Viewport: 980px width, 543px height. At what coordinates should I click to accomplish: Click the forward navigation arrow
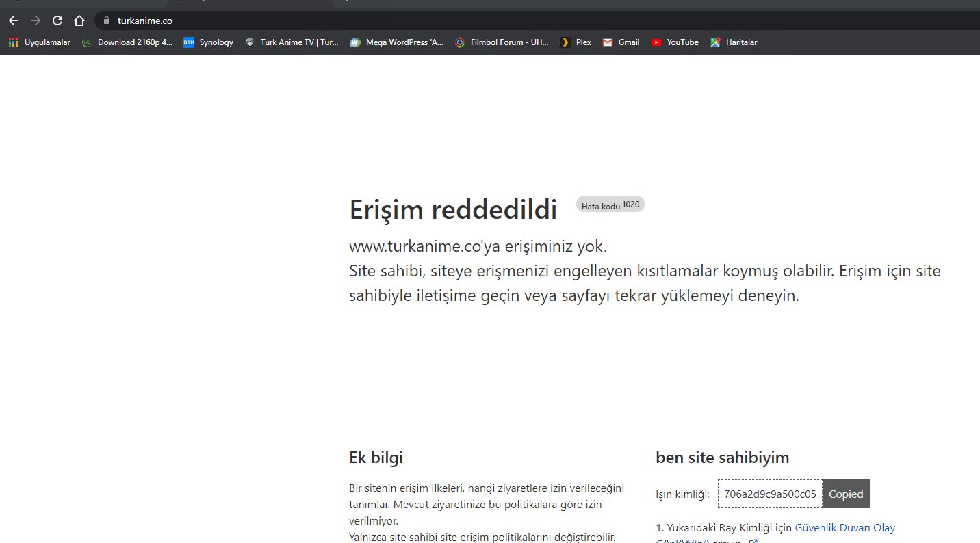point(36,21)
